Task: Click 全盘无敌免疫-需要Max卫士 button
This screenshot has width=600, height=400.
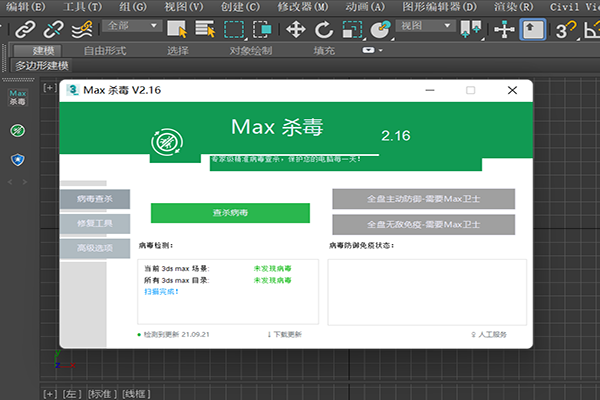Action: 424,225
